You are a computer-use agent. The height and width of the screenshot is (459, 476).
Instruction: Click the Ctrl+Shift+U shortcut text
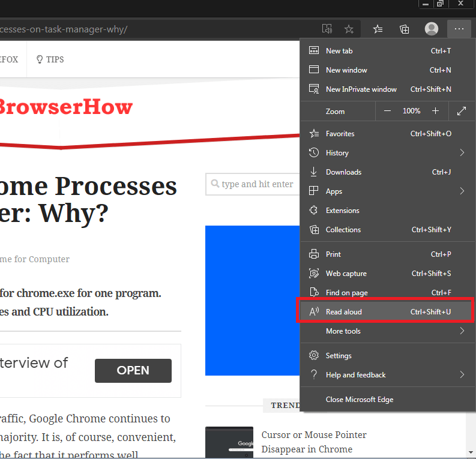430,312
